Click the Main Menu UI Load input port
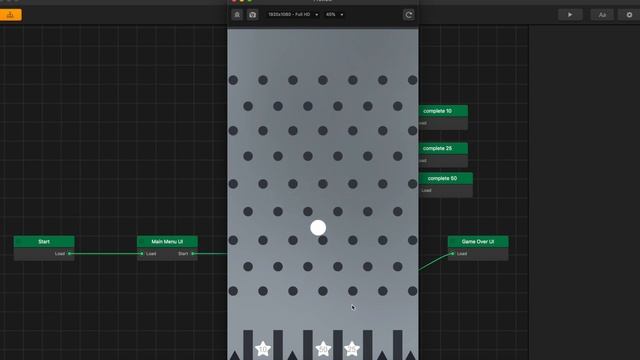Viewport: 640px width, 360px height. click(142, 253)
